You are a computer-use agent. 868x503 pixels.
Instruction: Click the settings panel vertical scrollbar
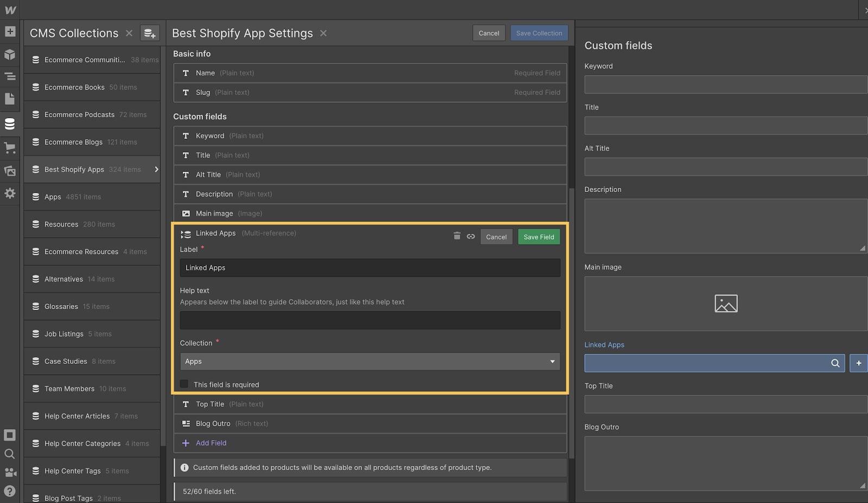[571, 323]
